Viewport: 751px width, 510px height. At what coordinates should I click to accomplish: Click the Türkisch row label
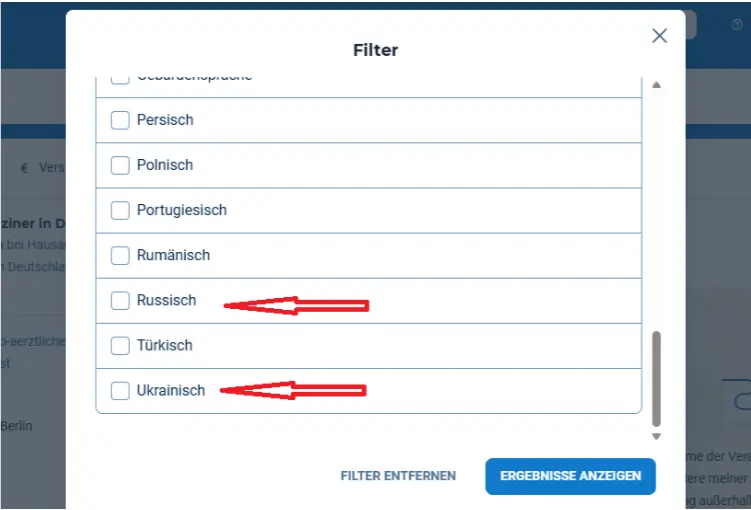[x=164, y=345]
